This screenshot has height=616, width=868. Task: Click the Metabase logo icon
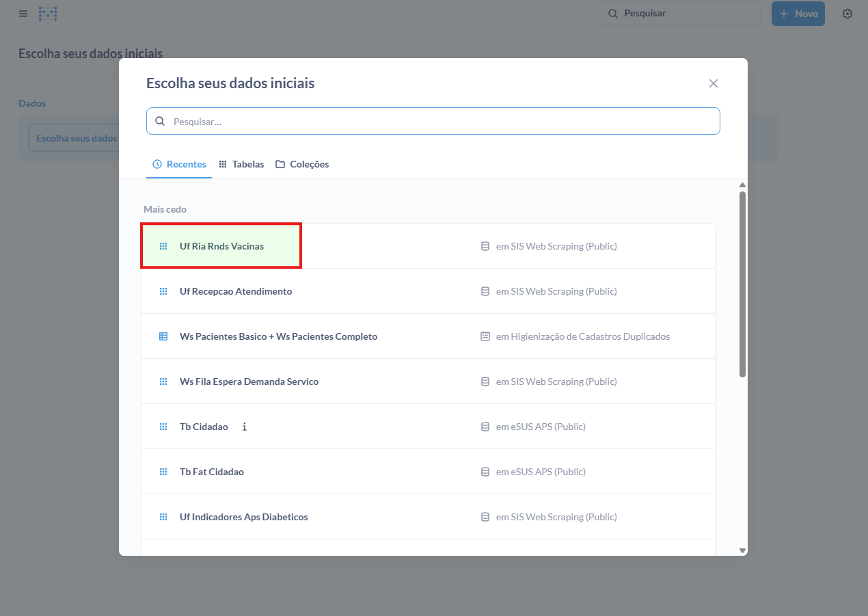click(x=48, y=14)
